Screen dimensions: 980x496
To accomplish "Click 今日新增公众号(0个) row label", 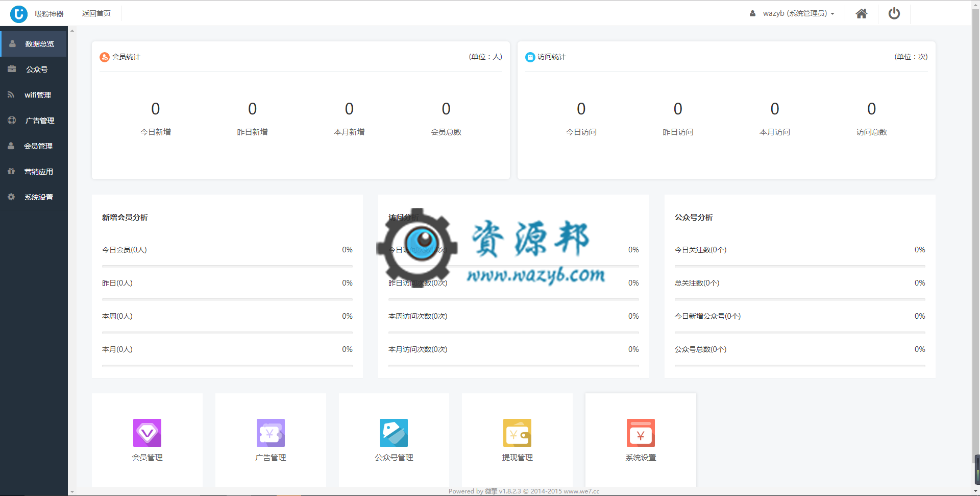I will click(x=708, y=316).
